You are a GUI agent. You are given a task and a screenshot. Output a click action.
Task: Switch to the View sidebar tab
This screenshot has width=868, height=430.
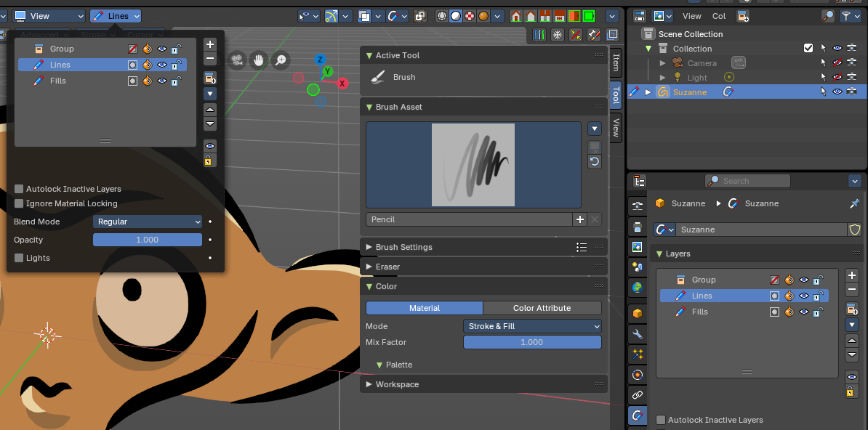(616, 127)
